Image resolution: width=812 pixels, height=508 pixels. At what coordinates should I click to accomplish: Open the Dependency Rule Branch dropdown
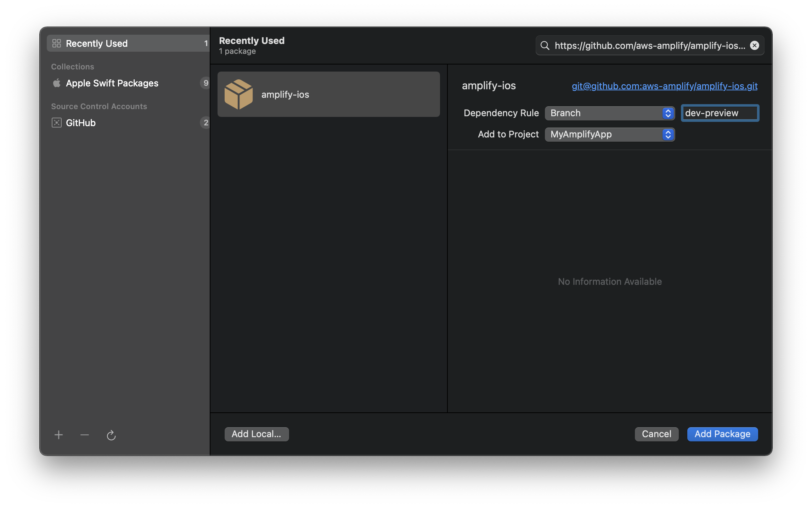tap(610, 113)
